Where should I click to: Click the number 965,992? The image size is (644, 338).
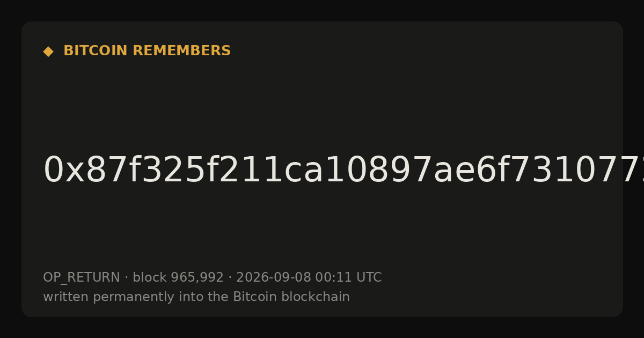197,278
